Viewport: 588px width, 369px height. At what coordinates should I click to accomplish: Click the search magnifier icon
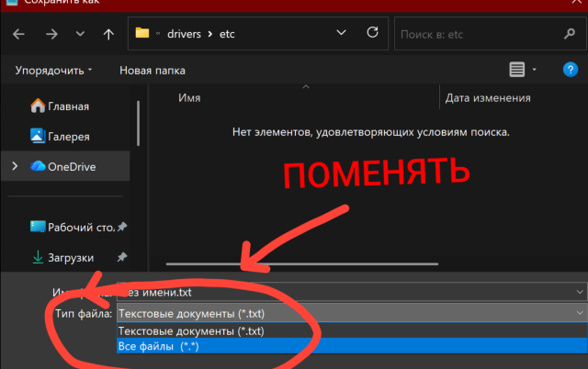[570, 34]
